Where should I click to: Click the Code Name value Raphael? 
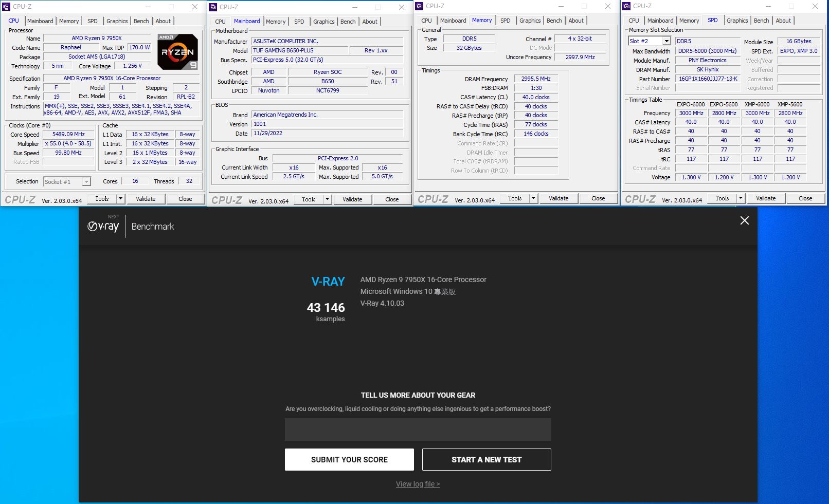click(x=71, y=47)
